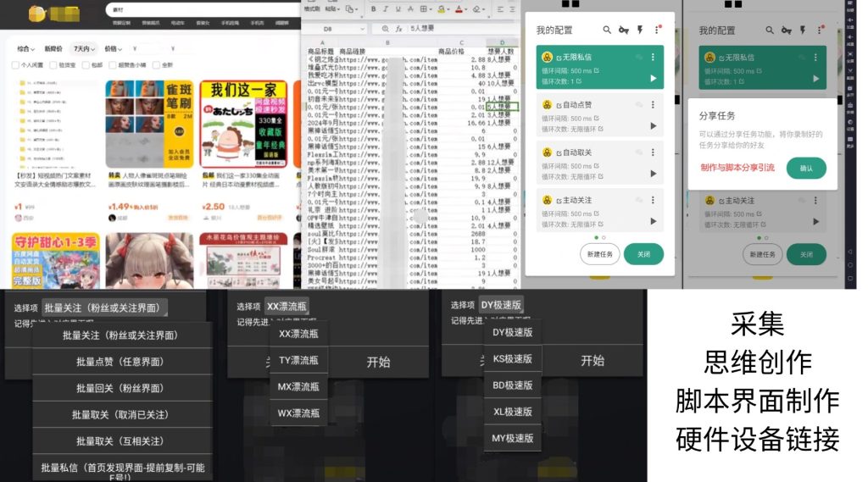Open the 批量关注(粉丝或关注界面) selected dropdown
868x482 pixels.
[104, 307]
